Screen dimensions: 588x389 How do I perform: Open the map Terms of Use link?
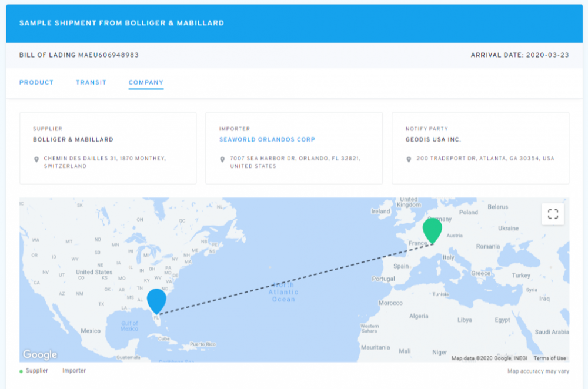[x=549, y=358]
